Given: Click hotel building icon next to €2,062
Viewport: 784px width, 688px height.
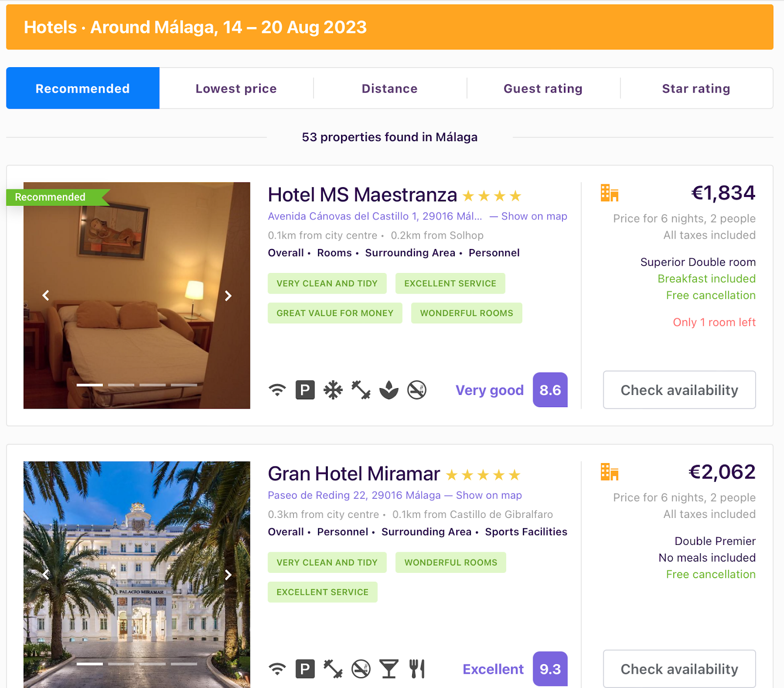Looking at the screenshot, I should point(610,472).
